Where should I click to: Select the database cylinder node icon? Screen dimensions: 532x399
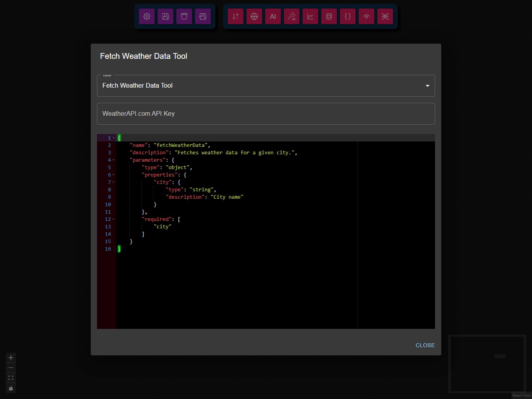[329, 16]
